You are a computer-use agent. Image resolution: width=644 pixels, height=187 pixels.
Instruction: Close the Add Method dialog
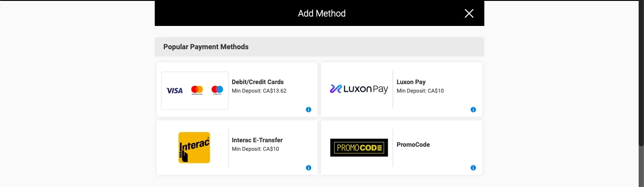click(x=469, y=13)
